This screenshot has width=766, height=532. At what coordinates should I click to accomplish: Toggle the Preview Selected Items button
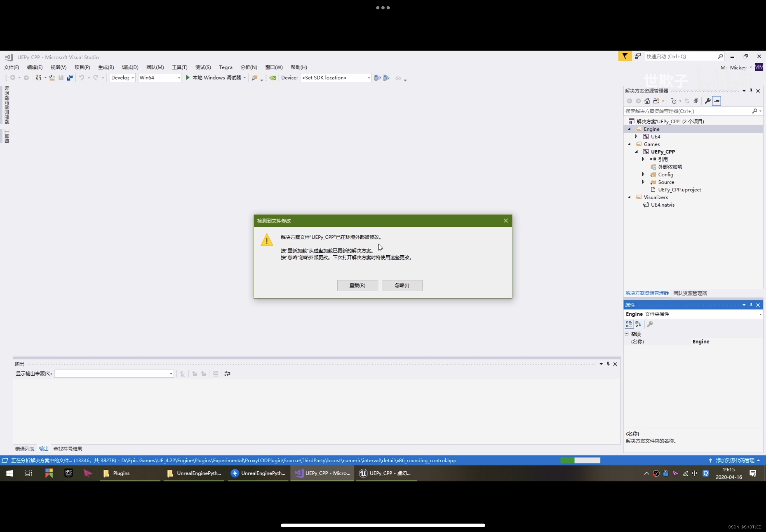(x=717, y=101)
